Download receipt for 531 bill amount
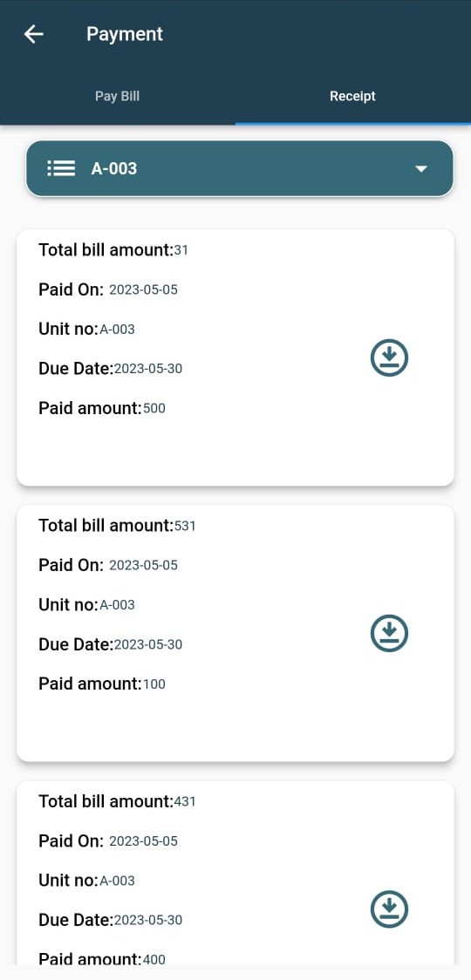This screenshot has width=471, height=980. [x=389, y=633]
